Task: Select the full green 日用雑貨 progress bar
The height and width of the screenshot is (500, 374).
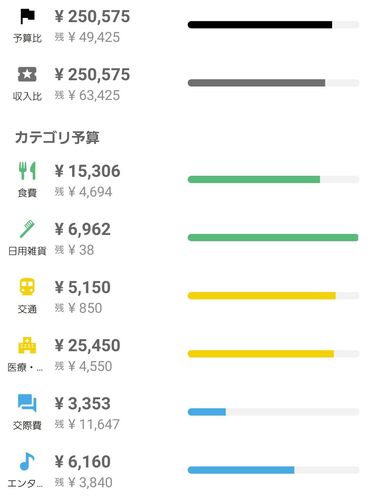Action: [x=273, y=237]
